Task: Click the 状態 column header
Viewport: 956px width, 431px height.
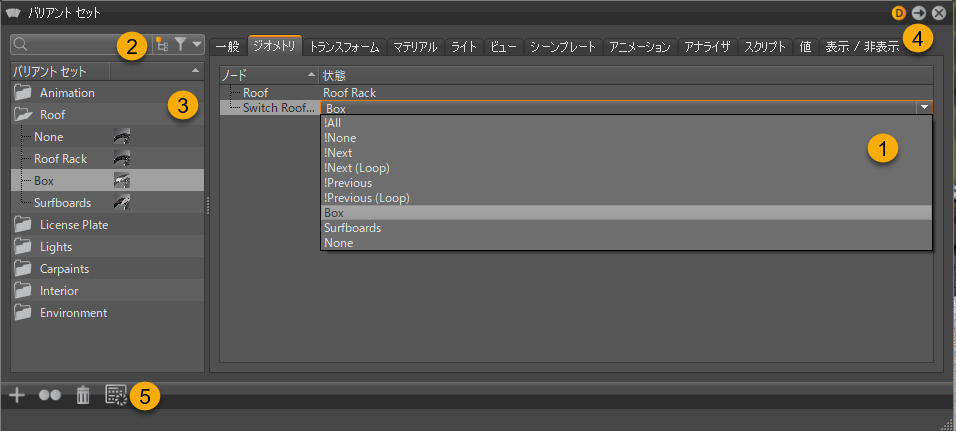Action: 626,76
